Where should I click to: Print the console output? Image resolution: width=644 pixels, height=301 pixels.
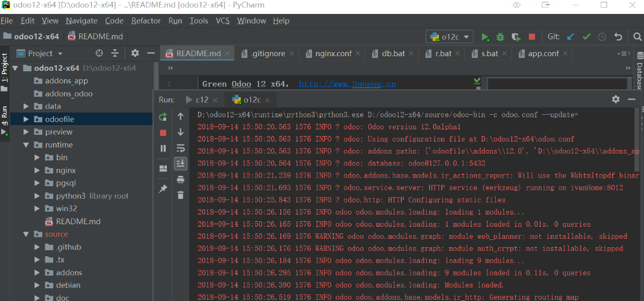[x=180, y=180]
